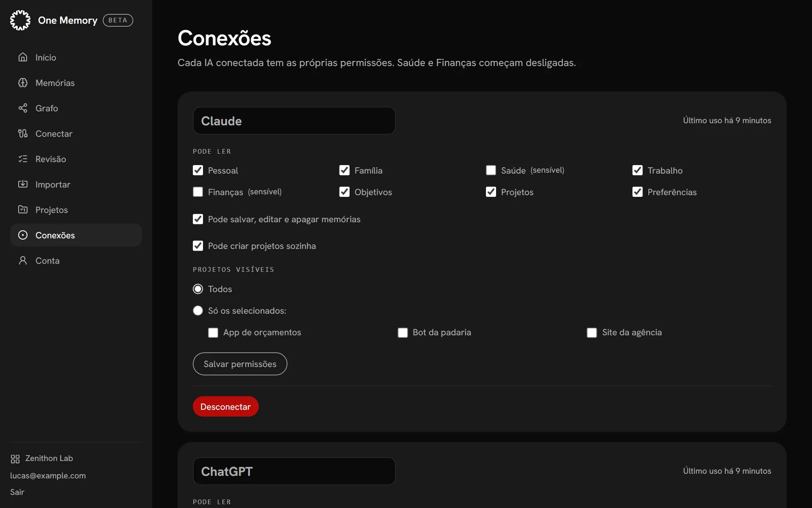Check the Bot da padaria project
The image size is (812, 508).
point(403,333)
